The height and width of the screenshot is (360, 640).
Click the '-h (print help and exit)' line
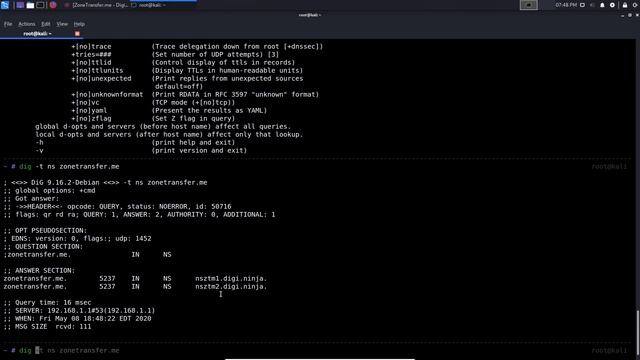click(x=135, y=142)
